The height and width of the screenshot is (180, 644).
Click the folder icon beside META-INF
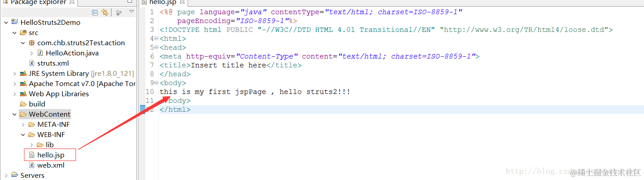pyautogui.click(x=32, y=124)
